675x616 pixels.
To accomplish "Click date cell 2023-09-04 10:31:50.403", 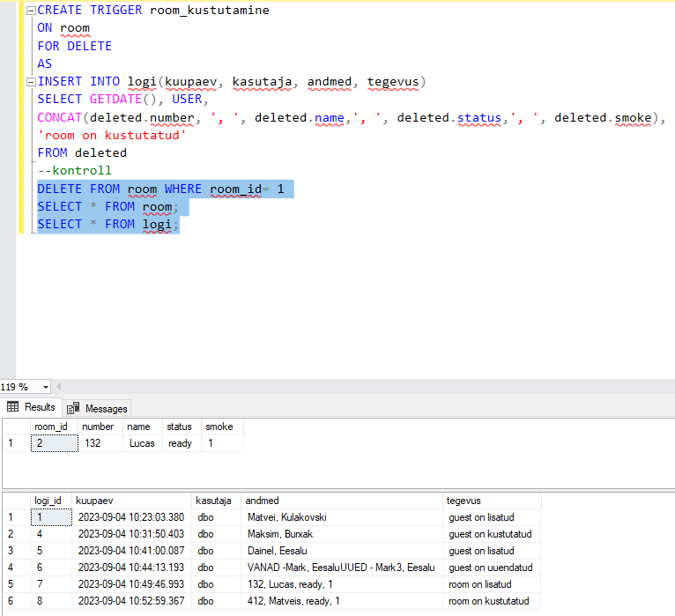I will (131, 534).
